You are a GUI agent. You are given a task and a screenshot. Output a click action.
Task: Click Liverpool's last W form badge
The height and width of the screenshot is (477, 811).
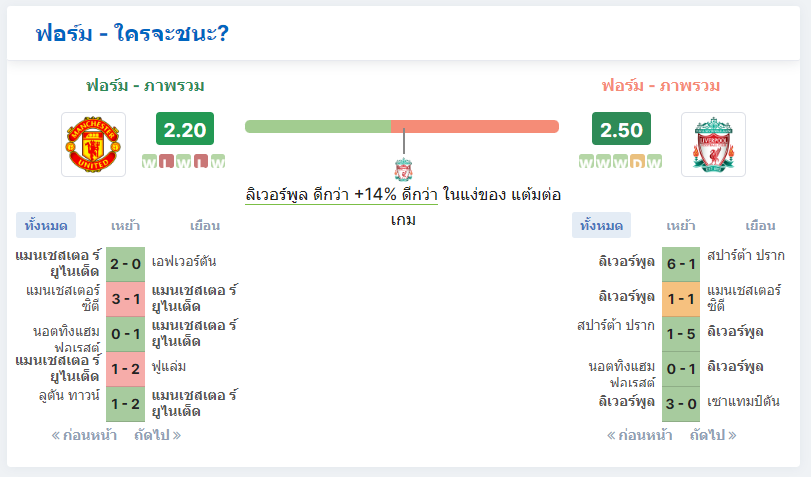pyautogui.click(x=654, y=162)
